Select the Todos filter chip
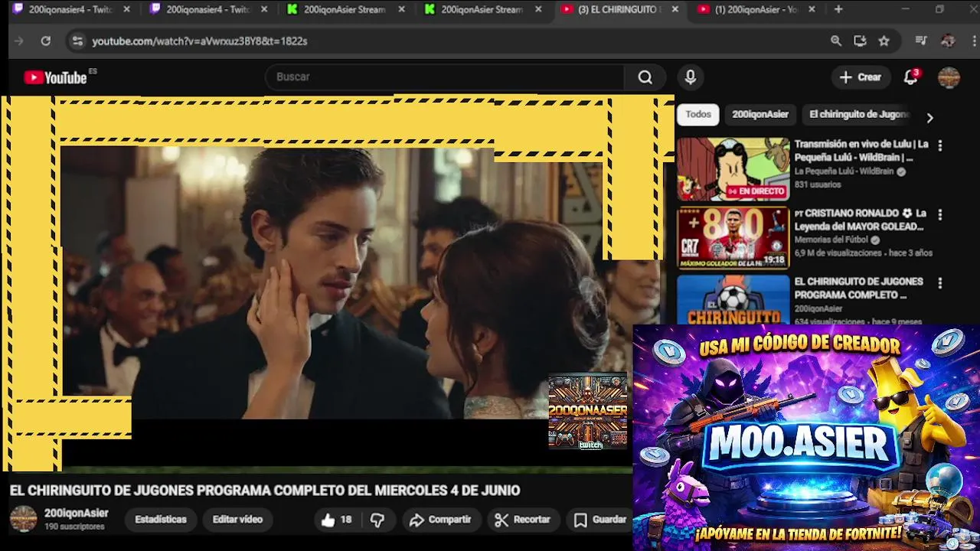Screen dimensions: 980x551 click(698, 114)
